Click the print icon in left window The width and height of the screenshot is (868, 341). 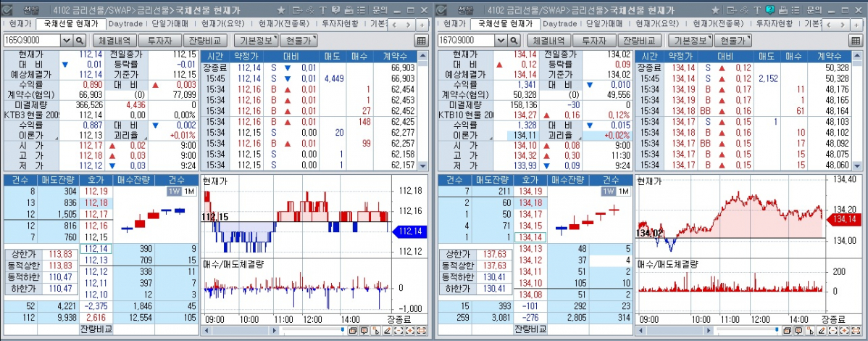[349, 10]
